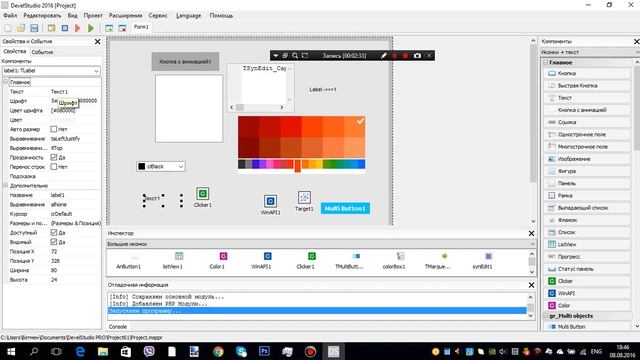This screenshot has width=640, height=360.
Task: Open File Explorer from the taskbar
Action: [x=103, y=351]
